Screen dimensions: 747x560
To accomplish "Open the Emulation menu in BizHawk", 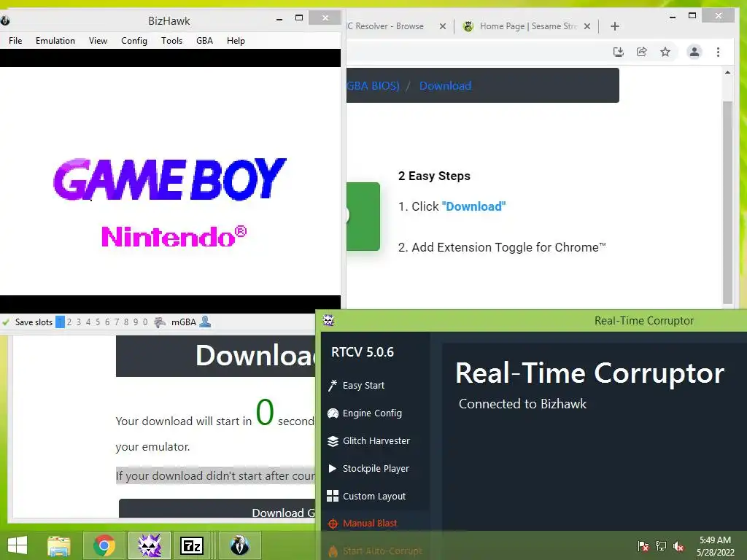I will pyautogui.click(x=55, y=41).
